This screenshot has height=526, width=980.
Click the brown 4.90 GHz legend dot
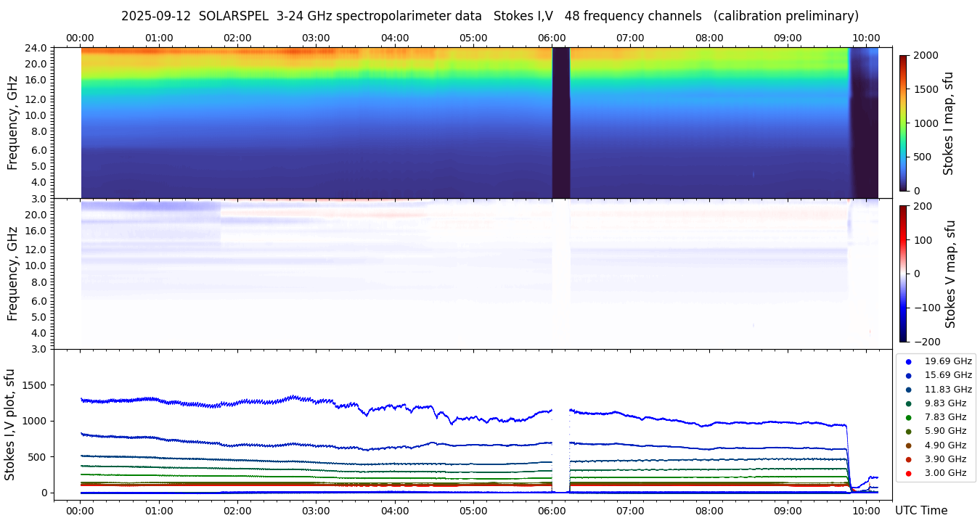908,445
